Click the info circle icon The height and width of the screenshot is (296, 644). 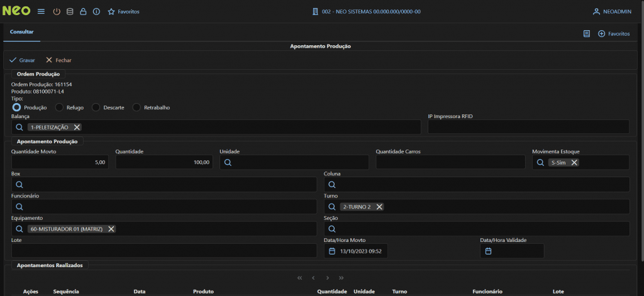click(x=96, y=11)
